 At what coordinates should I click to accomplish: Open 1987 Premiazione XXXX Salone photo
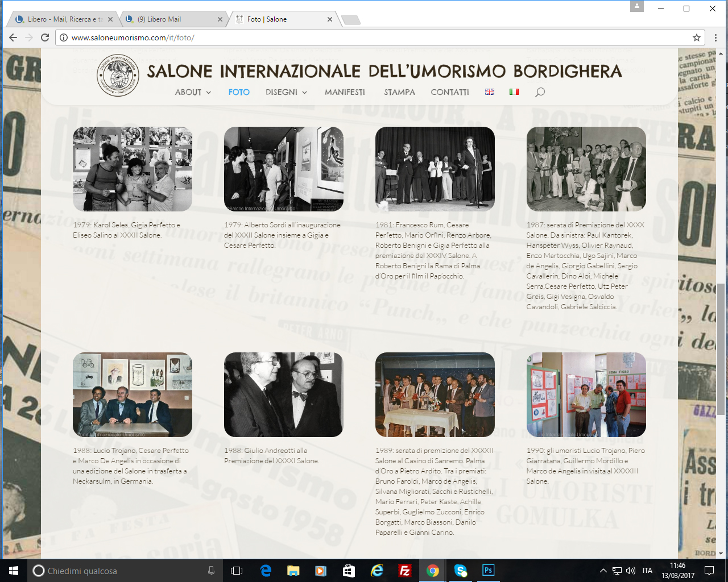pos(586,169)
